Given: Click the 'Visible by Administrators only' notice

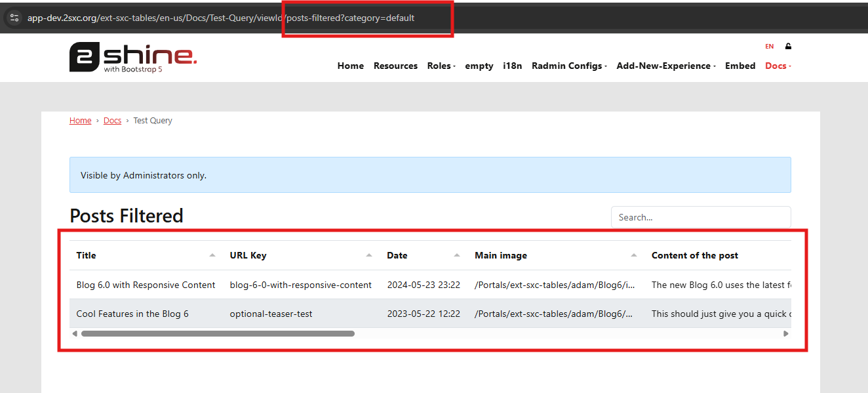Looking at the screenshot, I should click(430, 175).
